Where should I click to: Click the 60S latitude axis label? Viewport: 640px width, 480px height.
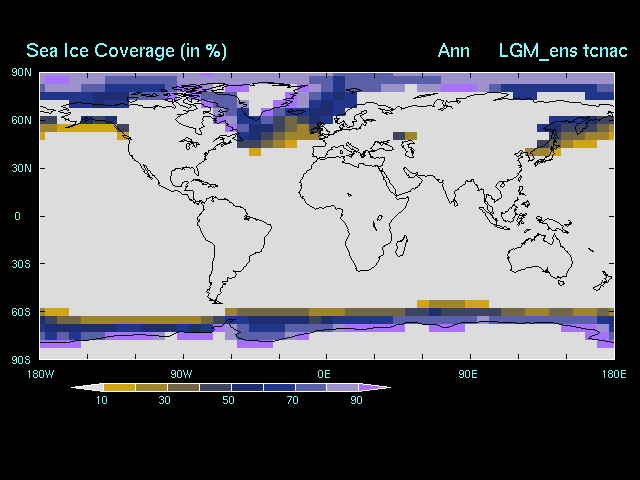point(21,312)
